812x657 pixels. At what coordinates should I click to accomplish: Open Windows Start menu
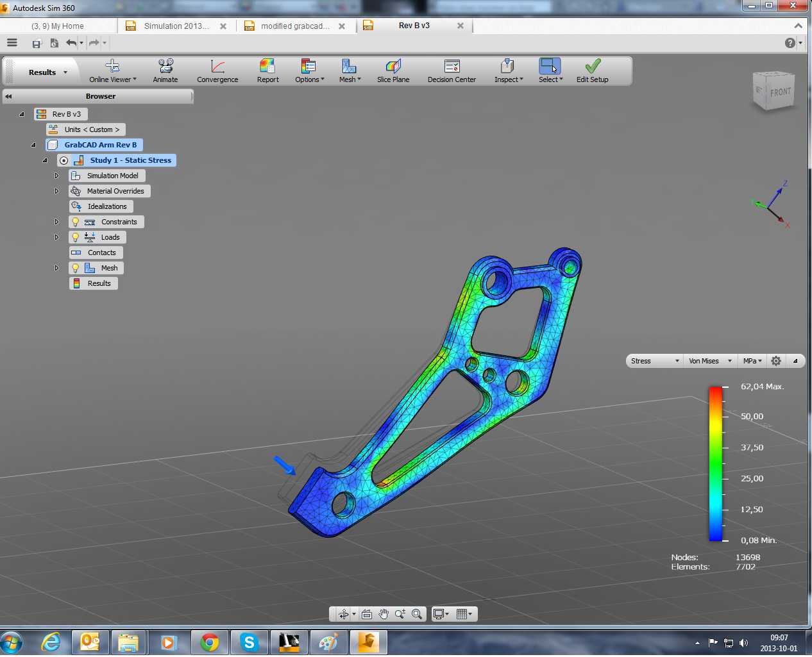click(12, 643)
